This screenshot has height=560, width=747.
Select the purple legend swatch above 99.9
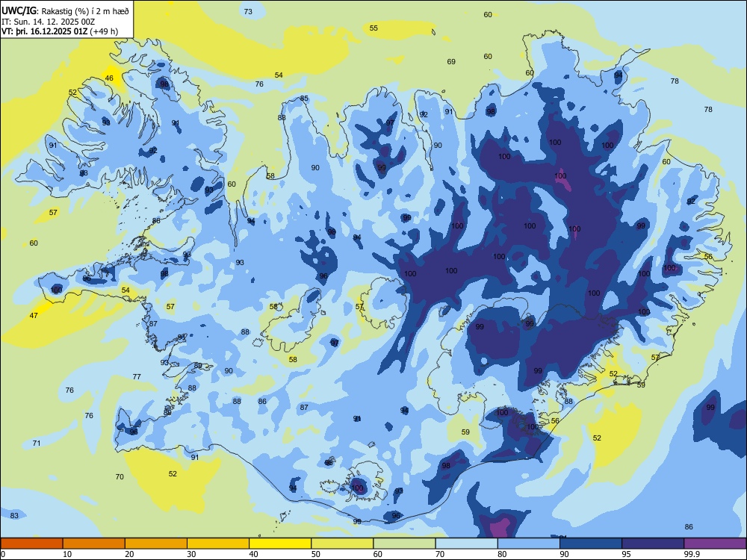pos(715,544)
